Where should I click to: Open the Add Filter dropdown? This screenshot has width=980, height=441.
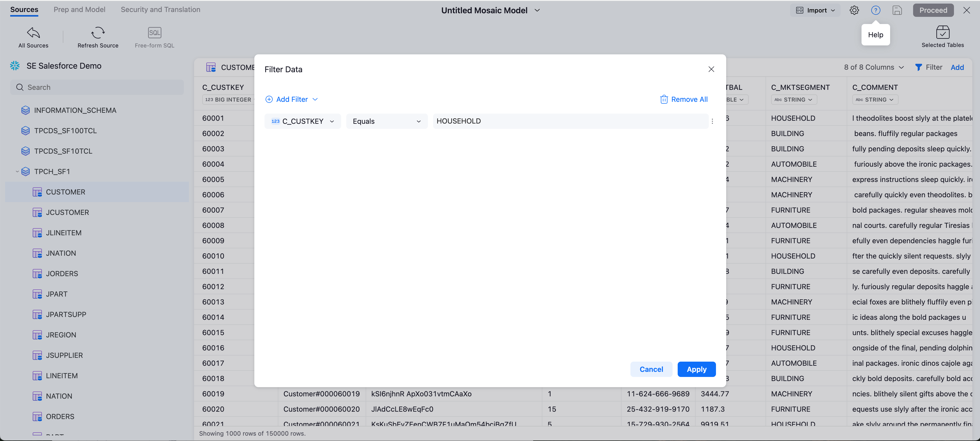(x=291, y=99)
